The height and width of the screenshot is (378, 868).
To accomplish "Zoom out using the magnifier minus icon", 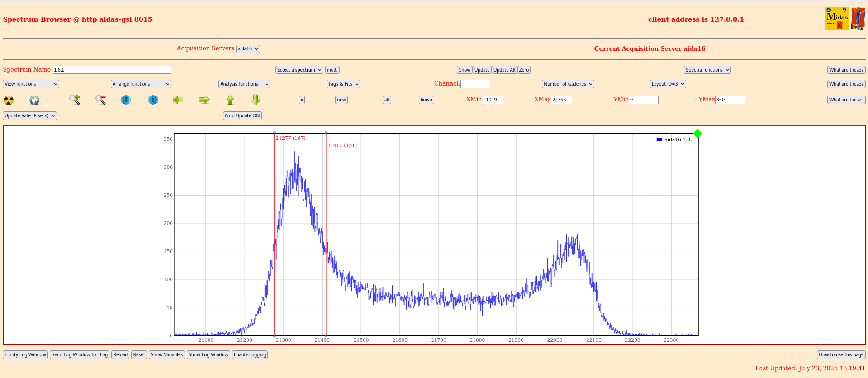I will click(x=100, y=100).
